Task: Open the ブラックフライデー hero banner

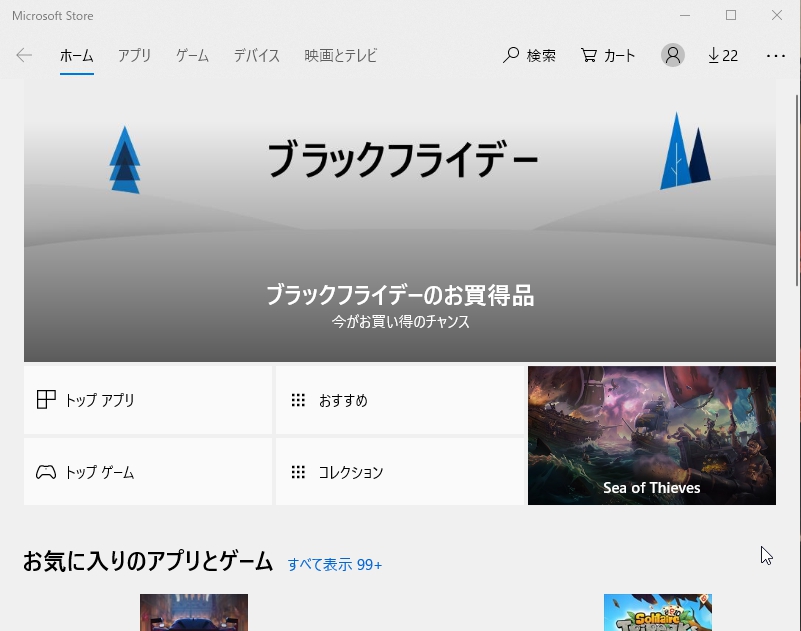Action: click(400, 221)
